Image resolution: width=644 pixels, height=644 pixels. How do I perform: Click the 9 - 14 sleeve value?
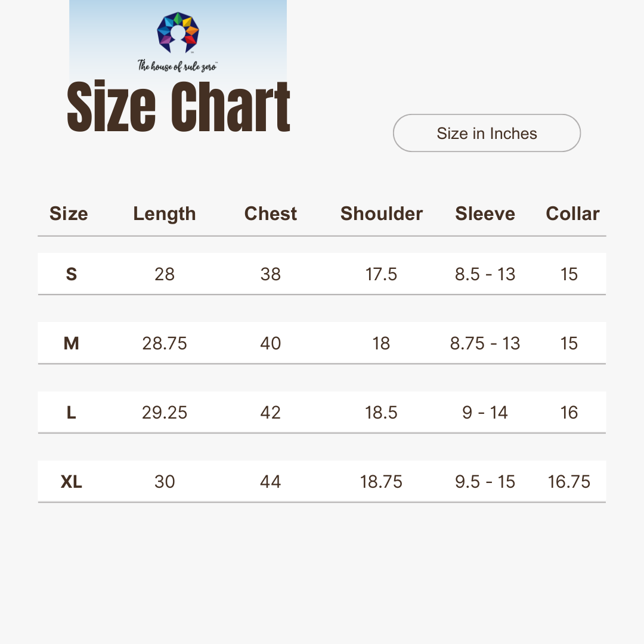tap(485, 413)
